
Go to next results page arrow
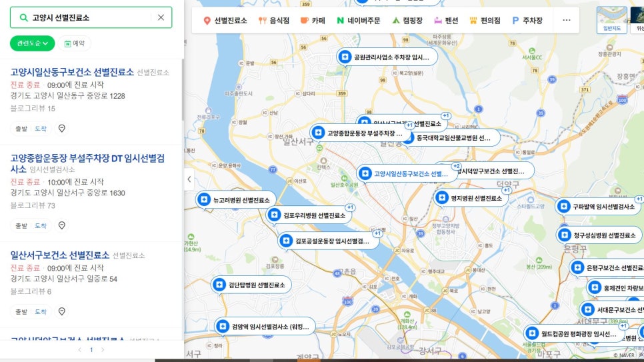(103, 350)
